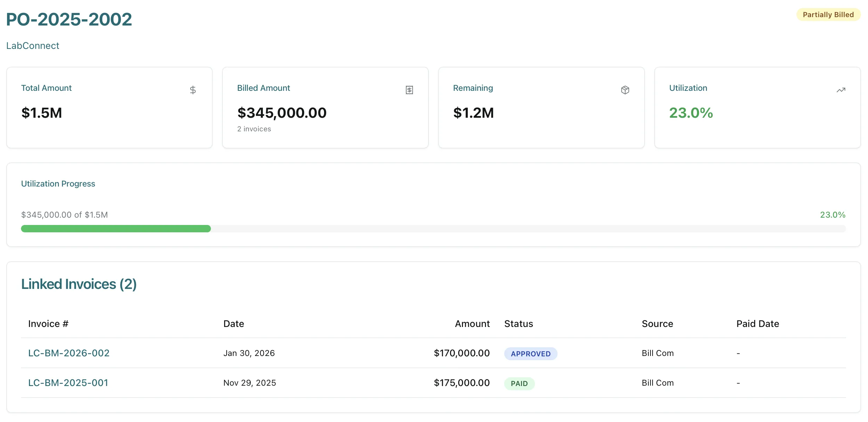Click the Status column header
The height and width of the screenshot is (422, 868).
click(518, 323)
